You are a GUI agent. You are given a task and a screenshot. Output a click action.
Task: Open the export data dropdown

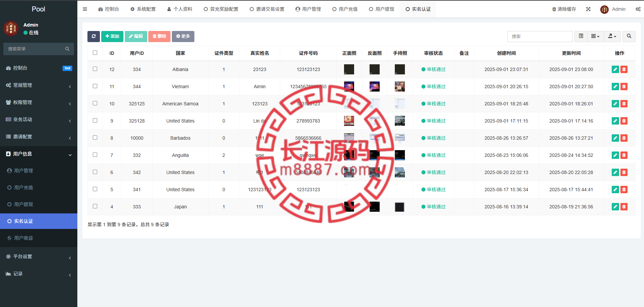coord(612,36)
